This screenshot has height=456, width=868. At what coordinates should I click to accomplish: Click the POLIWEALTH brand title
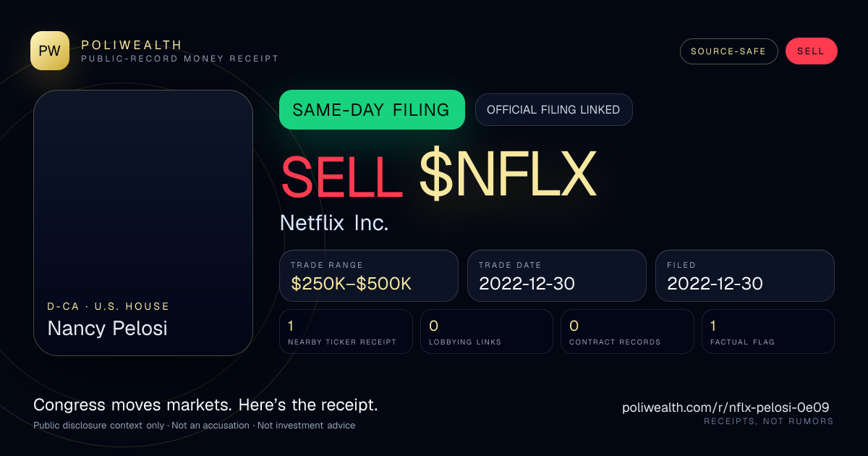132,45
